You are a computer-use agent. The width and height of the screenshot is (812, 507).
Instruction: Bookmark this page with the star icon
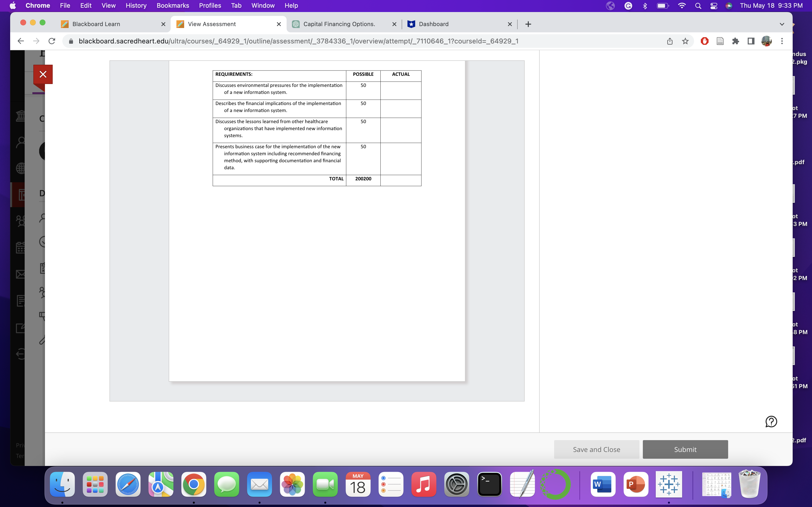pyautogui.click(x=685, y=41)
